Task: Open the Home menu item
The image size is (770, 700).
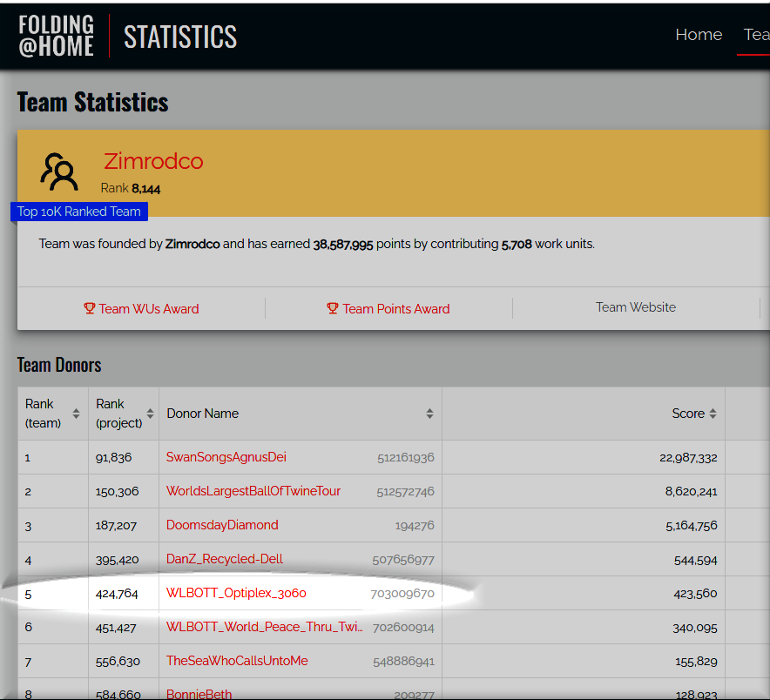Action: pyautogui.click(x=699, y=35)
